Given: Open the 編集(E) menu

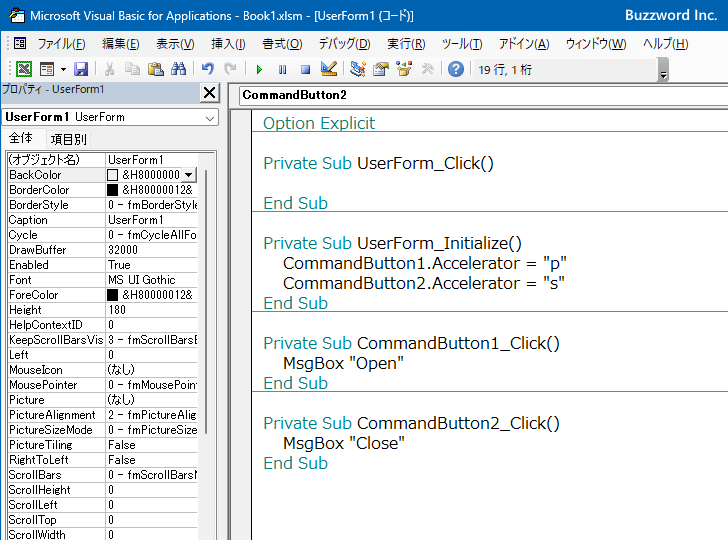Looking at the screenshot, I should [121, 44].
